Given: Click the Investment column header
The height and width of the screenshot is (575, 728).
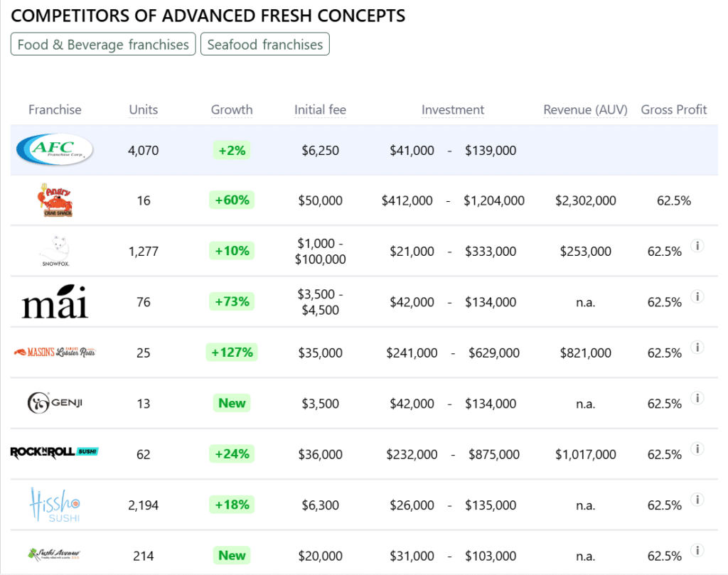Looking at the screenshot, I should (x=453, y=109).
